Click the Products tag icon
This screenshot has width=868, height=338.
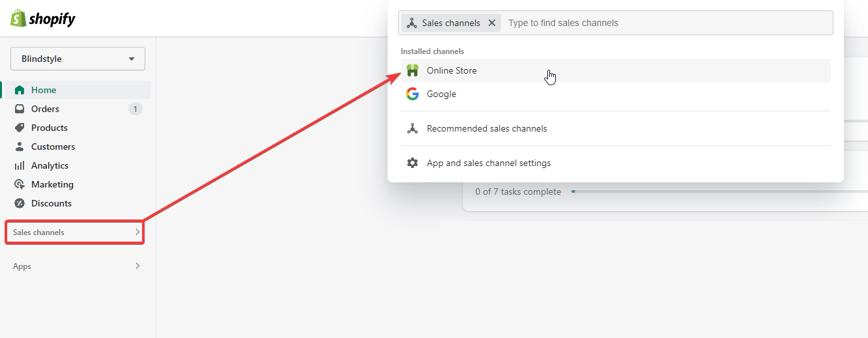click(x=20, y=128)
